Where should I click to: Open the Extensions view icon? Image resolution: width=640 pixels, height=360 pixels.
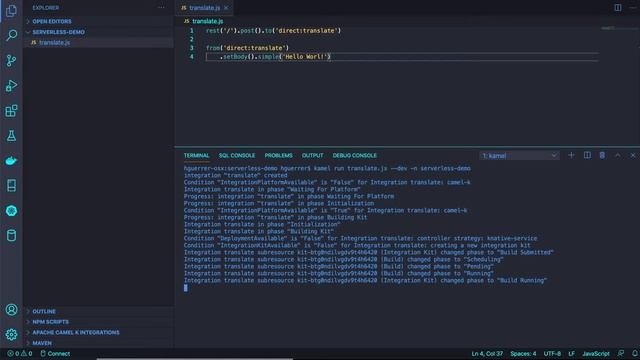pyautogui.click(x=11, y=111)
